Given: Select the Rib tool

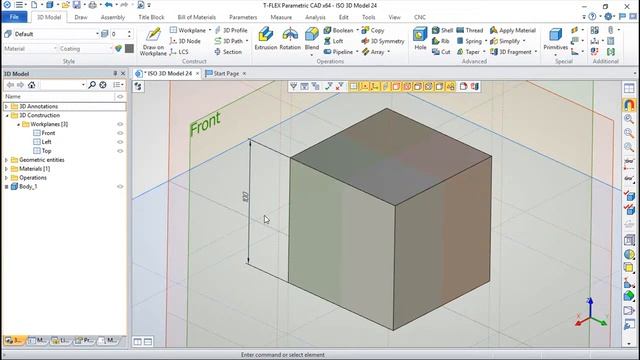Looking at the screenshot, I should pos(440,41).
